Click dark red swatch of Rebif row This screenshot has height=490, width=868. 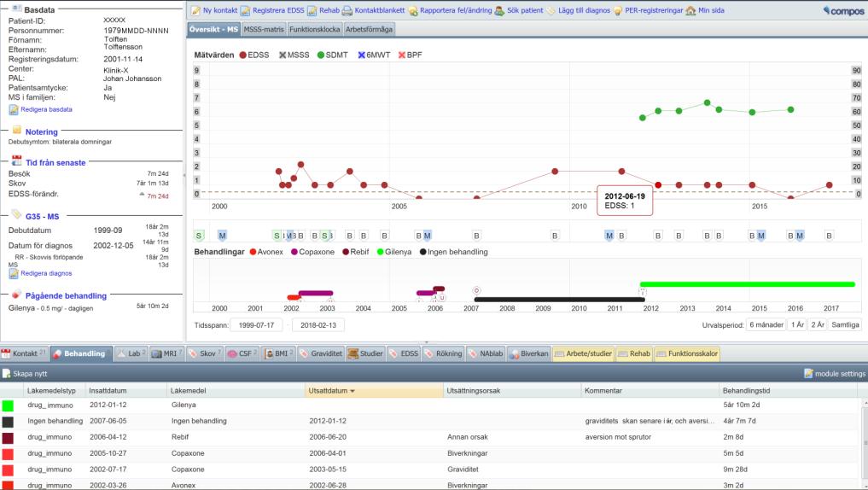click(x=8, y=438)
